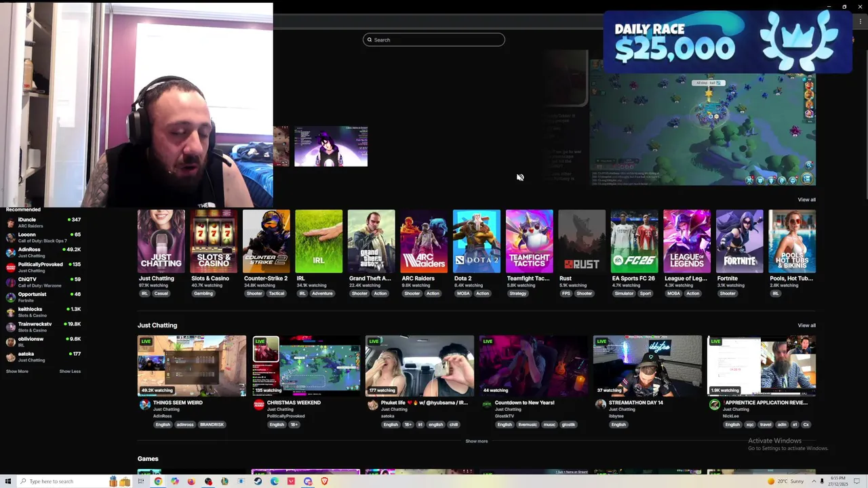868x488 pixels.
Task: Open AdinRoss avatar in the sidebar
Action: click(x=10, y=252)
